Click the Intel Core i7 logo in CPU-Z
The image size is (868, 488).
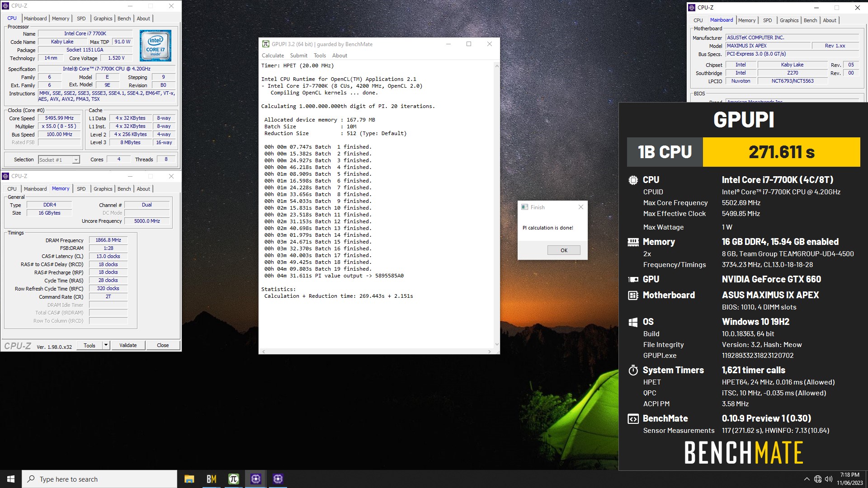coord(155,46)
